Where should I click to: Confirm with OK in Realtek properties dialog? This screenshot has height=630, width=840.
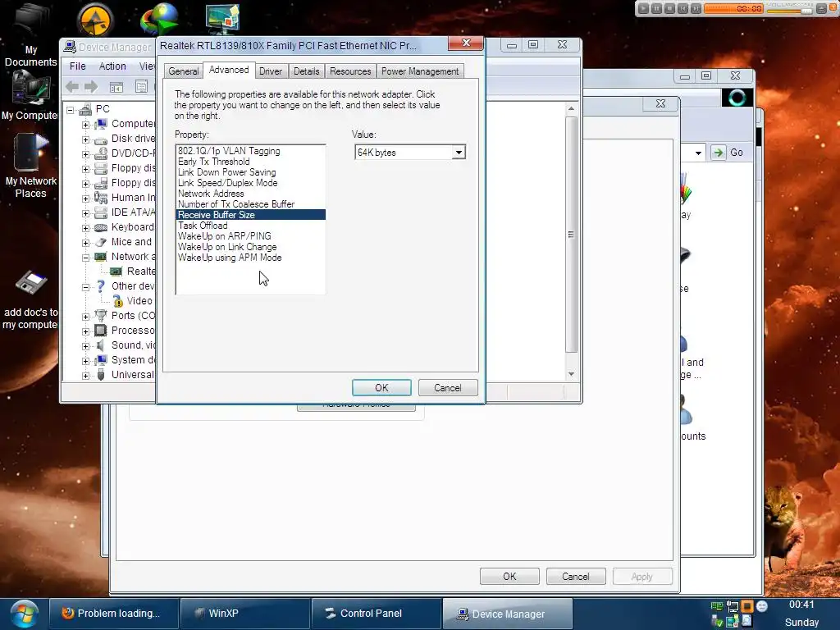381,388
